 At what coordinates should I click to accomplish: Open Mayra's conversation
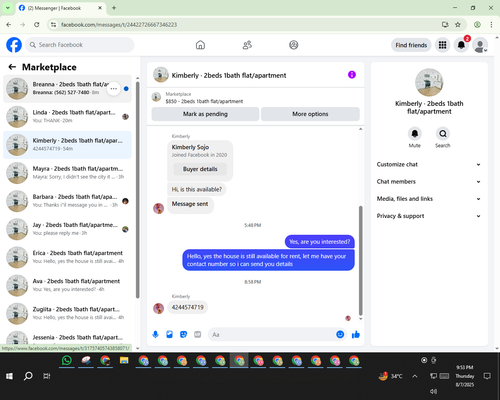tap(67, 173)
